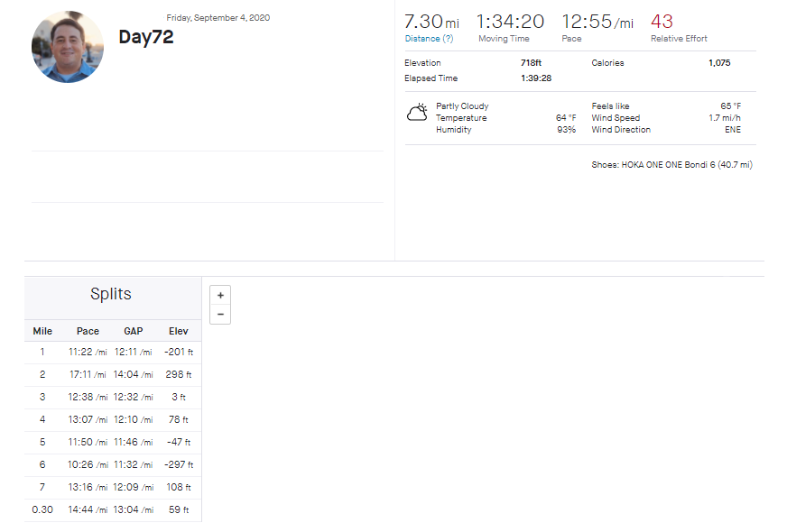Select mile 4 split pace 13:07 /mi
787x532 pixels.
coord(88,419)
